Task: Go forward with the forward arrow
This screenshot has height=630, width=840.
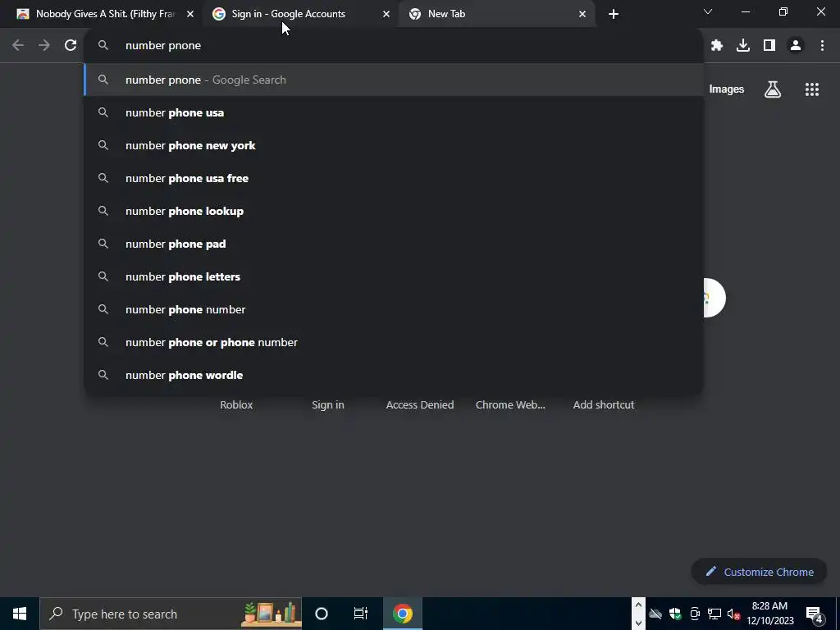Action: pyautogui.click(x=44, y=46)
